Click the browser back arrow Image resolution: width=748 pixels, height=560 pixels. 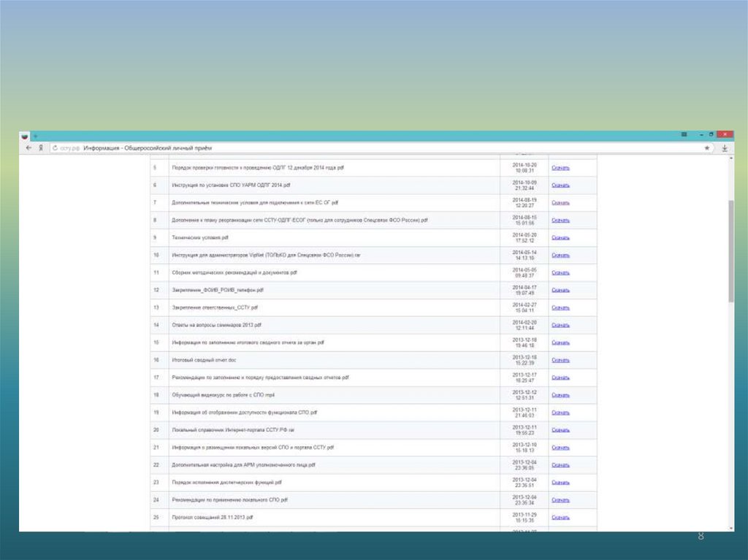pyautogui.click(x=28, y=147)
